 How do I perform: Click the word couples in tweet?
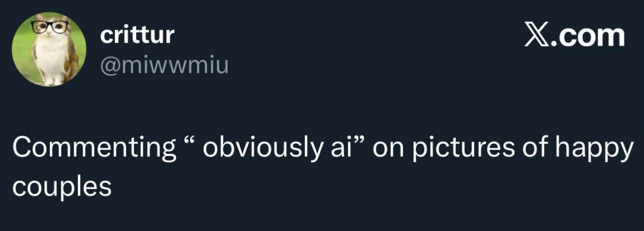[x=62, y=187]
